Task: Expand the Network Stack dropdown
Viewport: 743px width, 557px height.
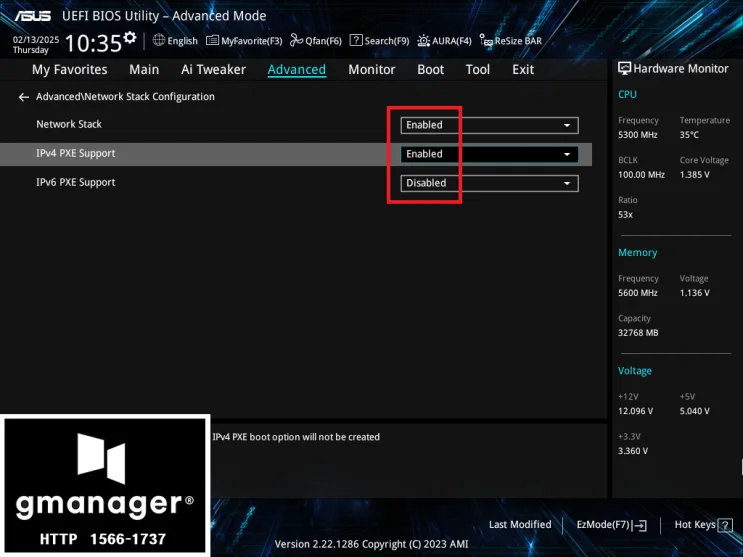Action: [489, 125]
